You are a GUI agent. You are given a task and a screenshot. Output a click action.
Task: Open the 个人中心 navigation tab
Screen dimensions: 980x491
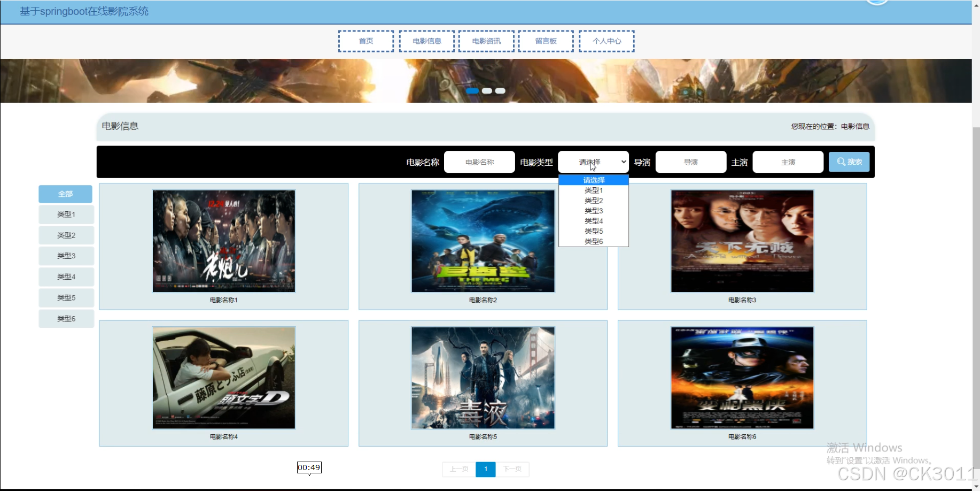(x=607, y=41)
